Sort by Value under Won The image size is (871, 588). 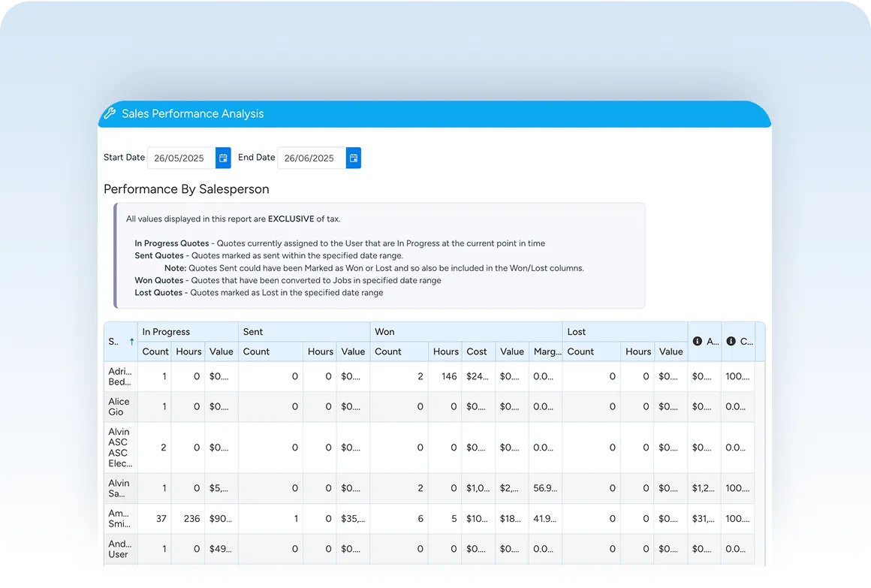tap(511, 351)
